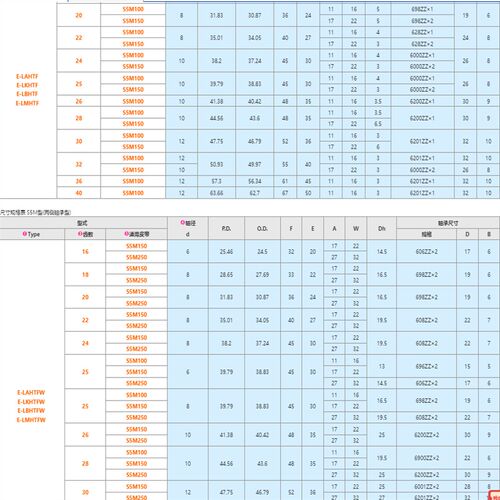This screenshot has width=500, height=500.
Task: Click the 56.34 O.D. value
Action: pyautogui.click(x=255, y=181)
